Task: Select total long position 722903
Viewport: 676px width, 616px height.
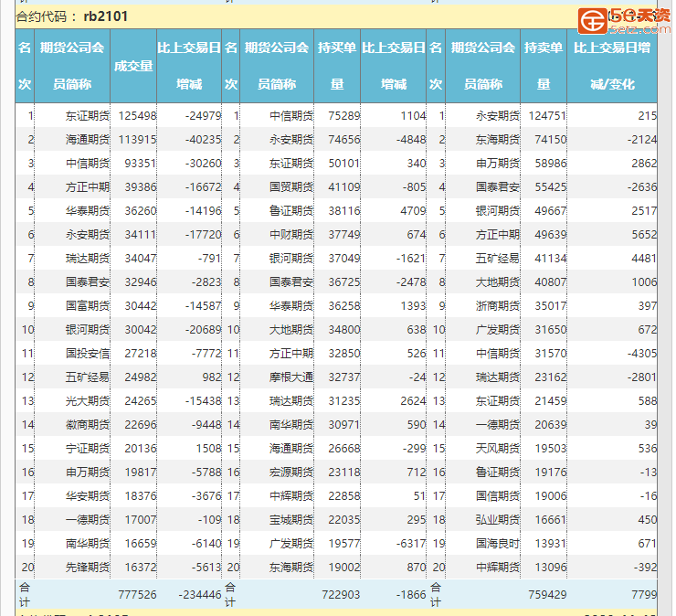Action: pyautogui.click(x=341, y=594)
